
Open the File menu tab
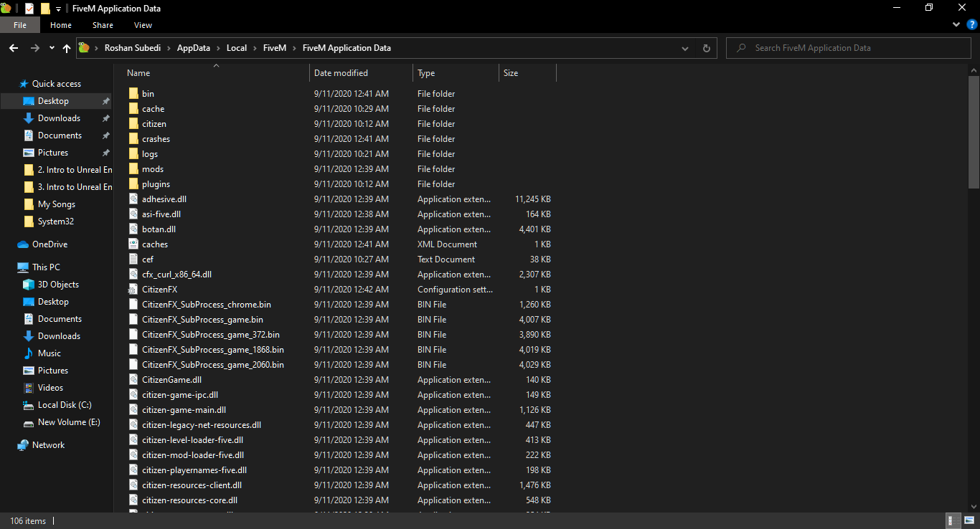[20, 25]
